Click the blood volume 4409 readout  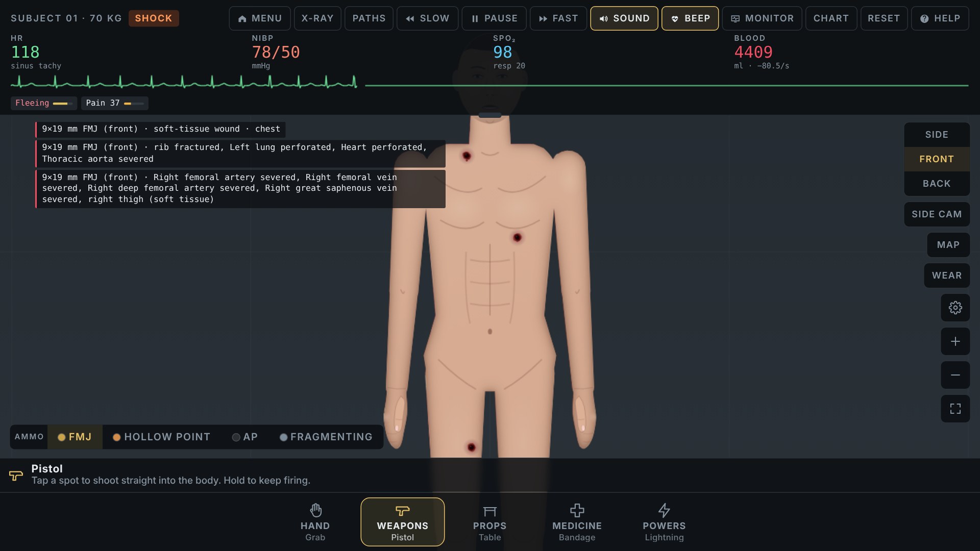[753, 52]
